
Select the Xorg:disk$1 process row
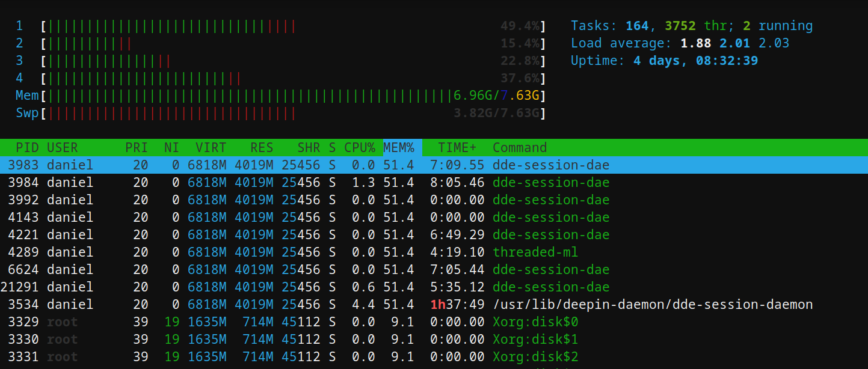pyautogui.click(x=434, y=340)
